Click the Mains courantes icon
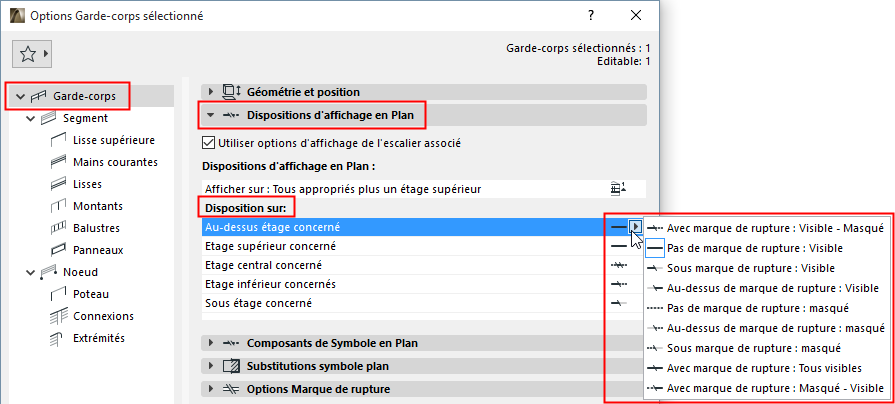This screenshot has height=404, width=895. click(57, 162)
